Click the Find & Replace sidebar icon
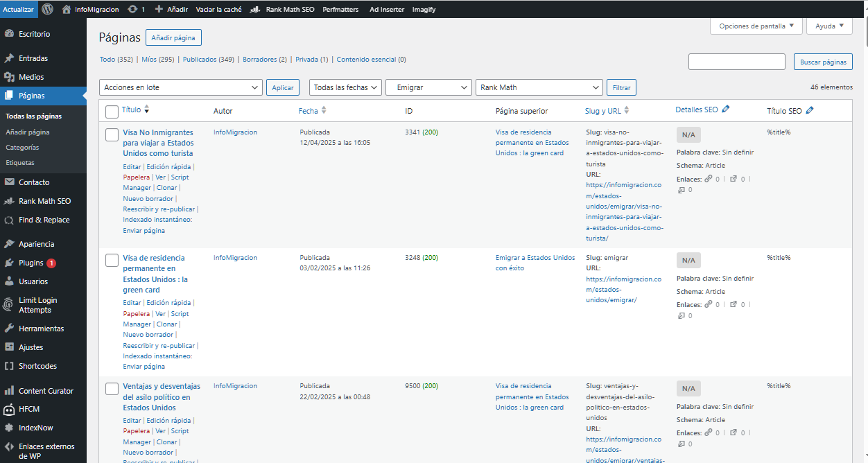The width and height of the screenshot is (868, 463). tap(9, 220)
